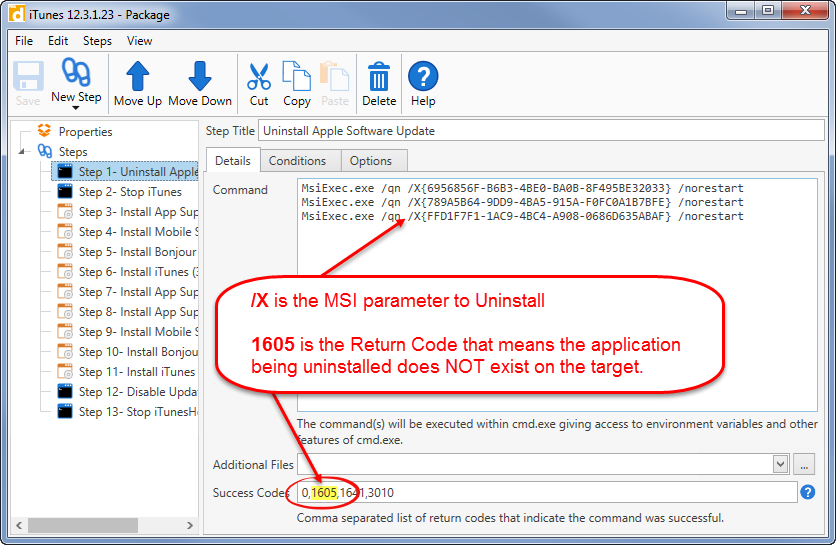The width and height of the screenshot is (836, 545).
Task: Select Properties in the tree
Action: pos(85,132)
